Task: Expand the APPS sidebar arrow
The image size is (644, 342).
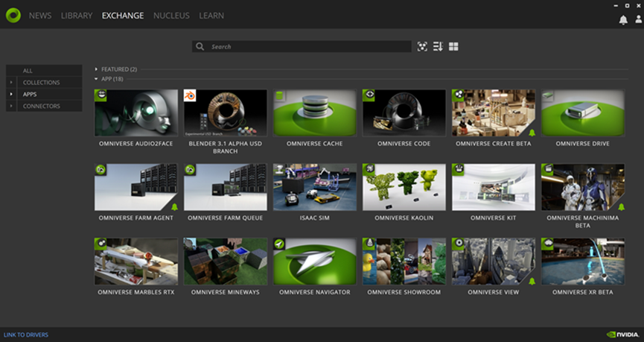Action: [11, 94]
